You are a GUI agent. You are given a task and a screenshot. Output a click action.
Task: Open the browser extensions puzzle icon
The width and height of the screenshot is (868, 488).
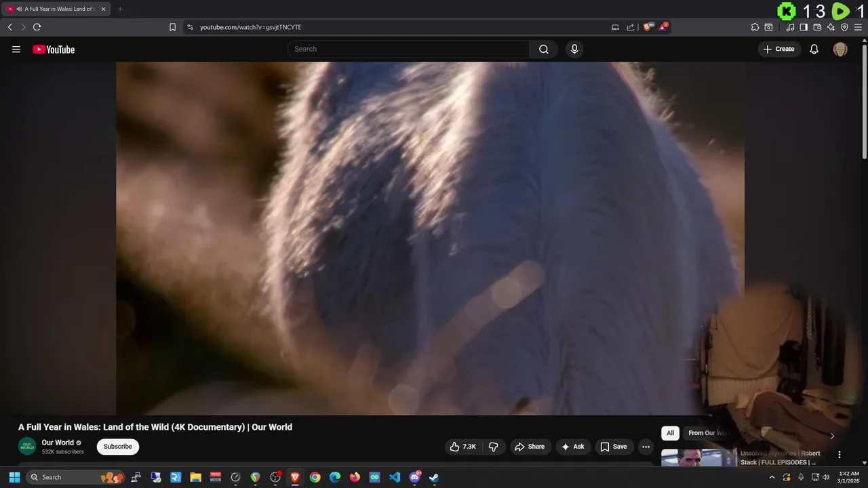(755, 27)
